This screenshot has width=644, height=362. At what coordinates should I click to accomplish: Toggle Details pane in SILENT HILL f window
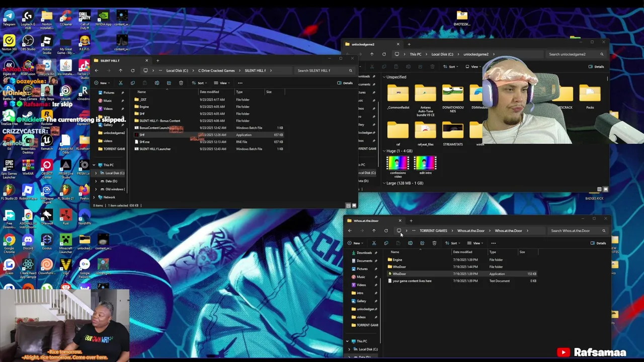345,83
